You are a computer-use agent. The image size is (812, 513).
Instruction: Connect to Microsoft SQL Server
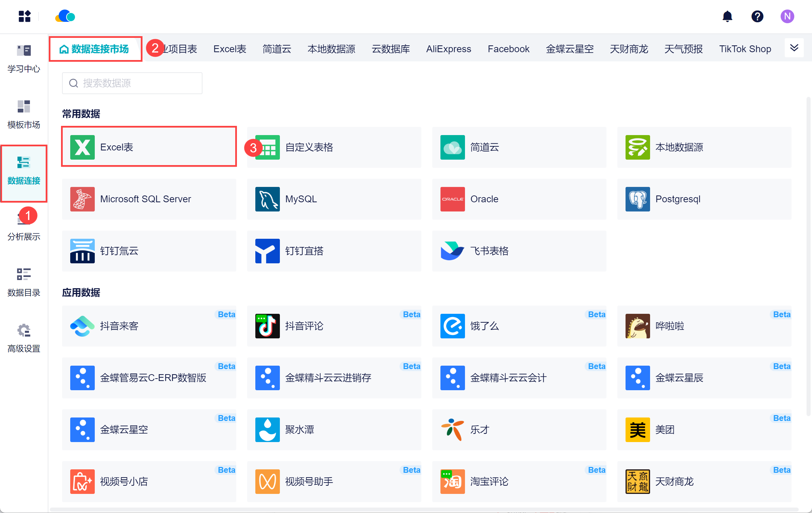click(x=149, y=199)
